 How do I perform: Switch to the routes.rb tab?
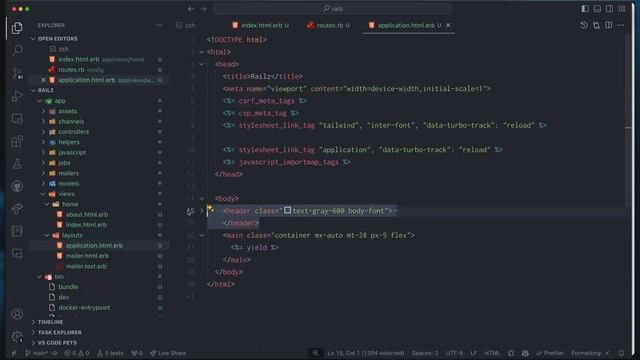[329, 25]
